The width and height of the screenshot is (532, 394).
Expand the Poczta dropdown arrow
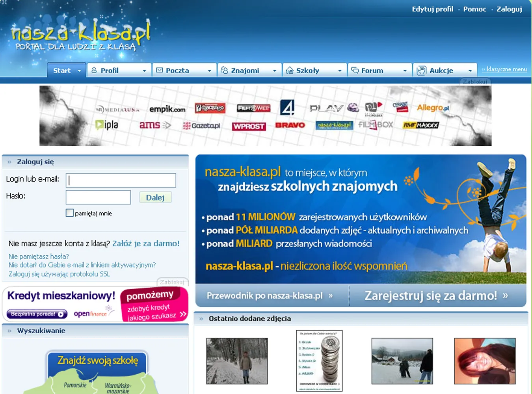(210, 70)
